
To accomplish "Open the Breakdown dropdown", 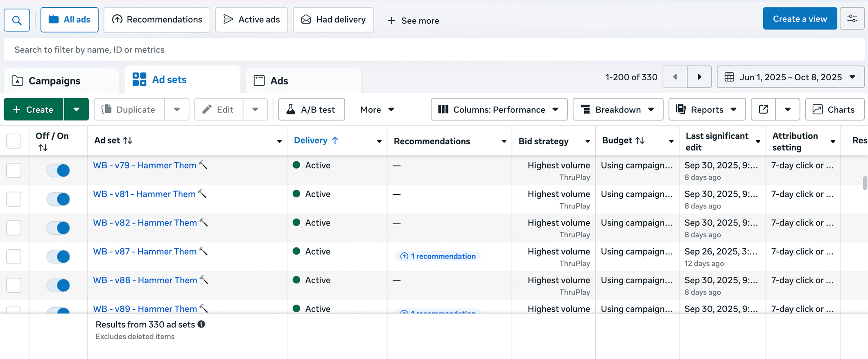I will [x=617, y=109].
